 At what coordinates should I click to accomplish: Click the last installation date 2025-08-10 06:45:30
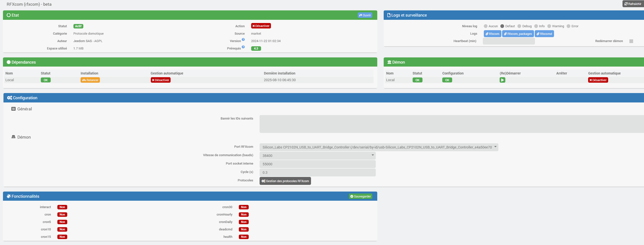(x=280, y=80)
